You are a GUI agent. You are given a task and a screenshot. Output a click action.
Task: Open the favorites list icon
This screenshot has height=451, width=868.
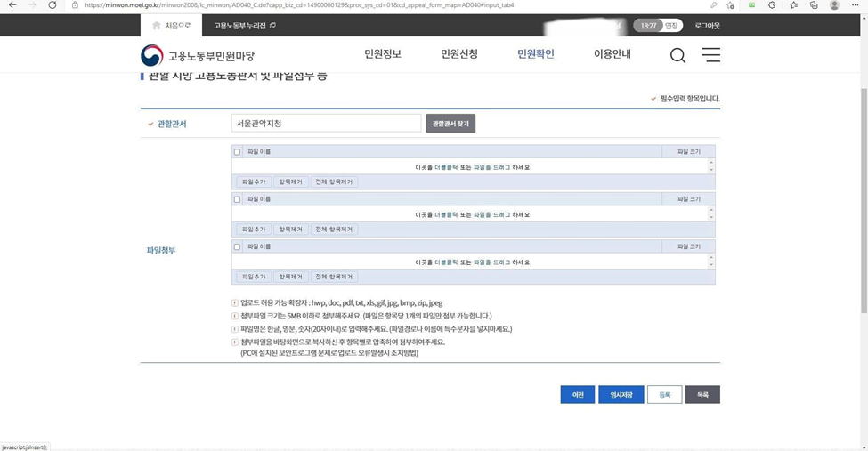pyautogui.click(x=793, y=5)
